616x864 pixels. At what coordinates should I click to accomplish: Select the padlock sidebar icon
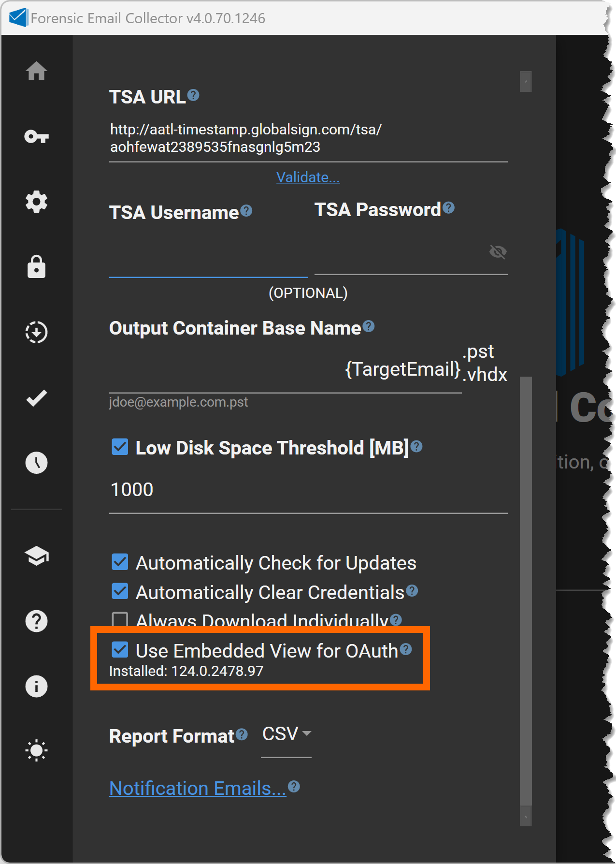pyautogui.click(x=36, y=267)
